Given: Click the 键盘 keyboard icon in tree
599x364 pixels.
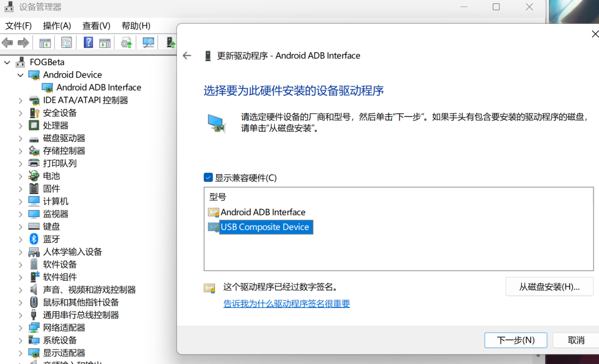Looking at the screenshot, I should click(x=34, y=226).
